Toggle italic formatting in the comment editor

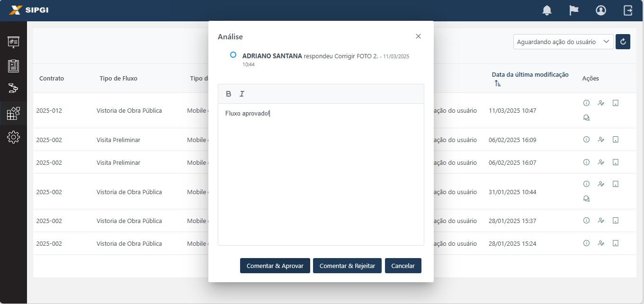coord(242,94)
